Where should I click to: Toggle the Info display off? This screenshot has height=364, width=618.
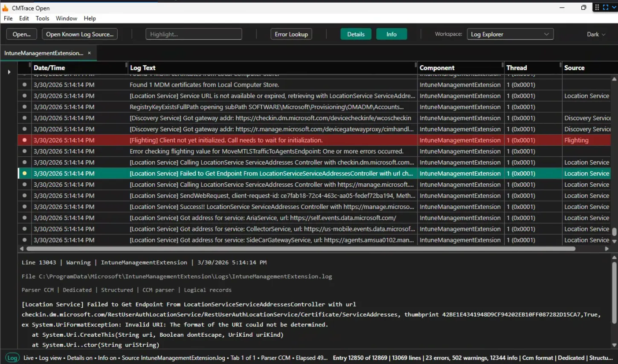click(x=391, y=34)
